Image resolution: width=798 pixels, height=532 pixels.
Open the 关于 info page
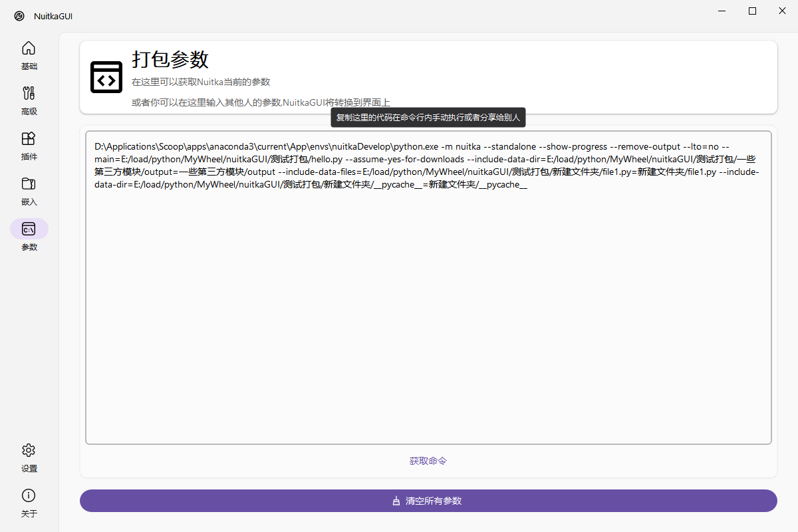(x=29, y=503)
